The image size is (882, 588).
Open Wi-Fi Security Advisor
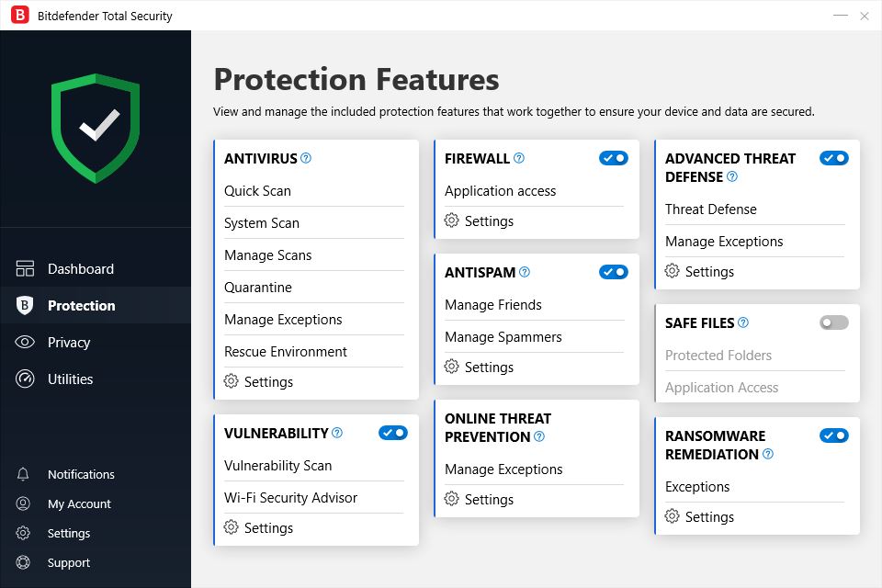coord(289,497)
